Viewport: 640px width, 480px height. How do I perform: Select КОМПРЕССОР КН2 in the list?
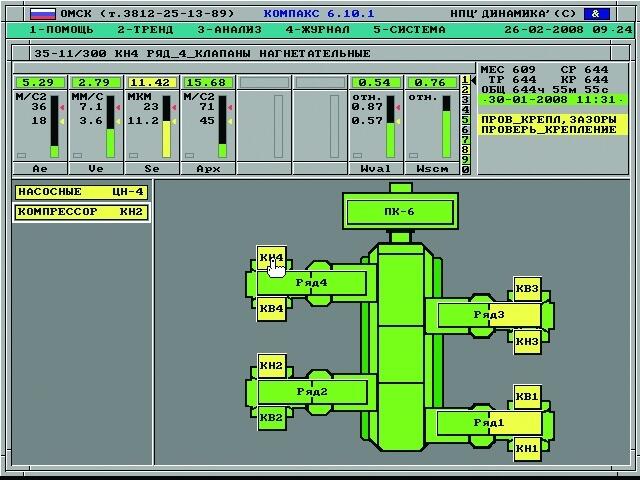click(x=81, y=212)
